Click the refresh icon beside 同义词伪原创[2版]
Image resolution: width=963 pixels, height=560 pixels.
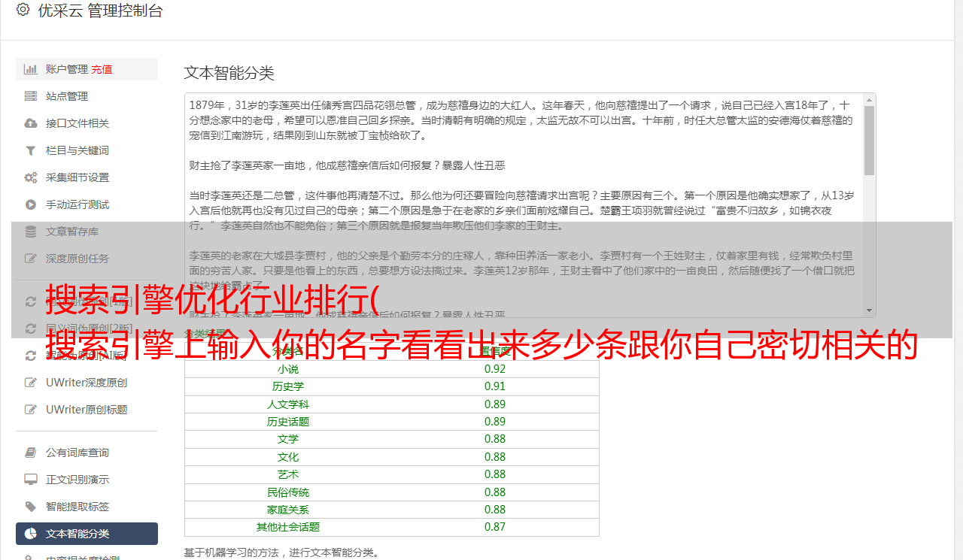[31, 328]
